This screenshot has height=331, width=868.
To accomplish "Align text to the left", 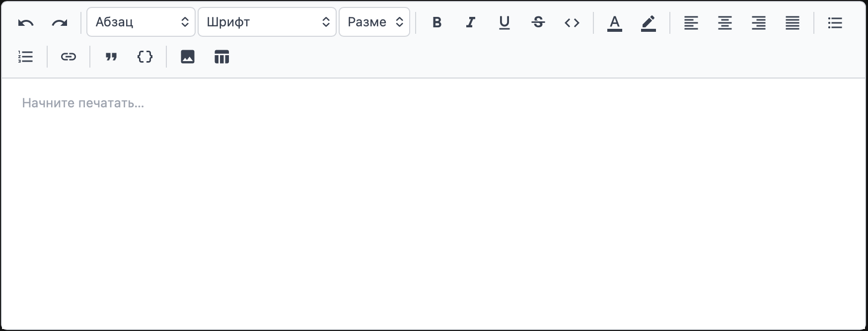I will pos(691,22).
